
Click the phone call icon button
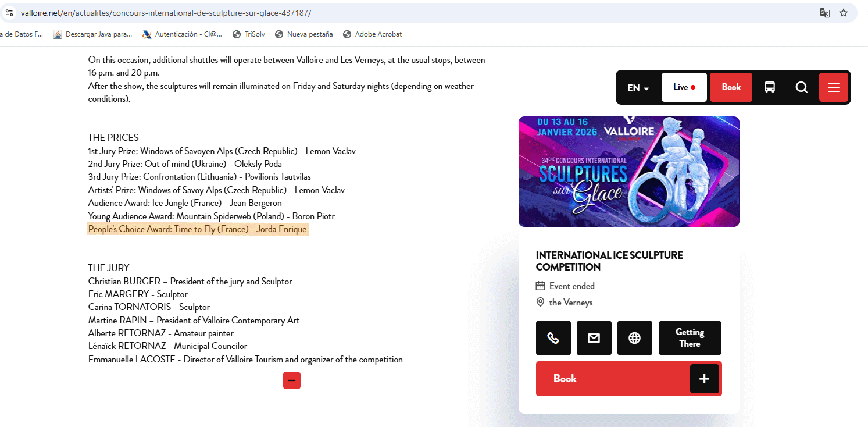pyautogui.click(x=553, y=338)
